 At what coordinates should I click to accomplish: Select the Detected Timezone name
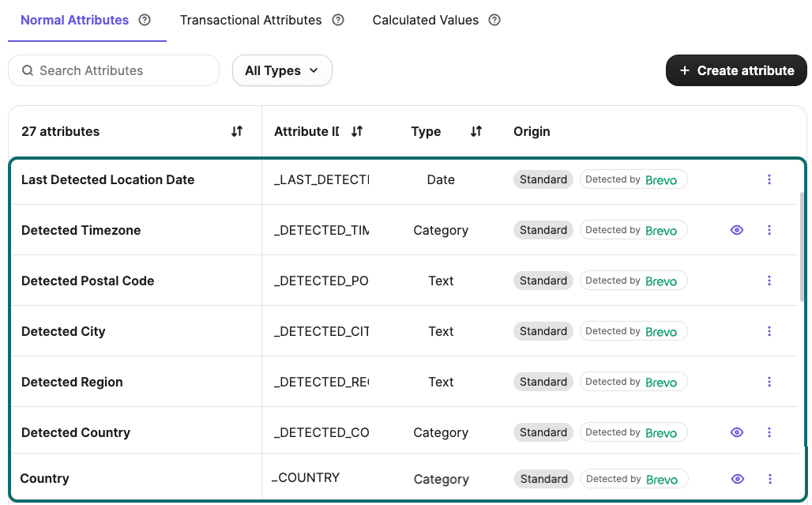pos(81,231)
